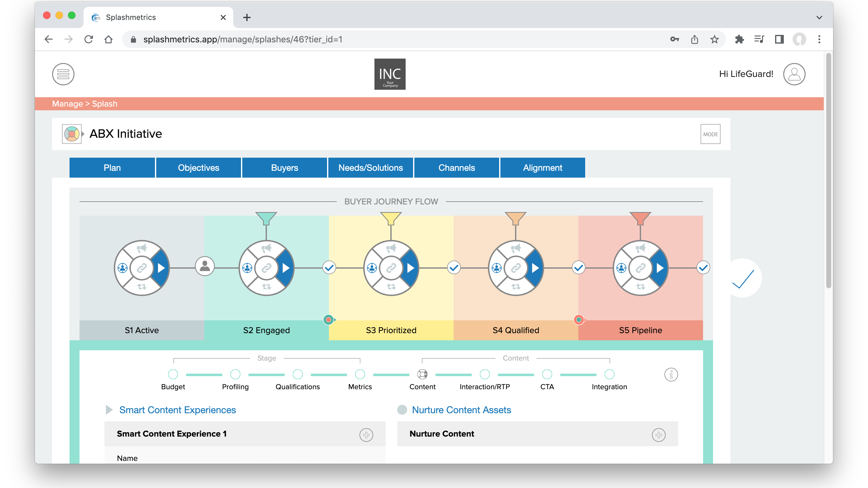This screenshot has width=868, height=488.
Task: Click the link icon at the center of S3 Prioritized
Action: pyautogui.click(x=391, y=268)
